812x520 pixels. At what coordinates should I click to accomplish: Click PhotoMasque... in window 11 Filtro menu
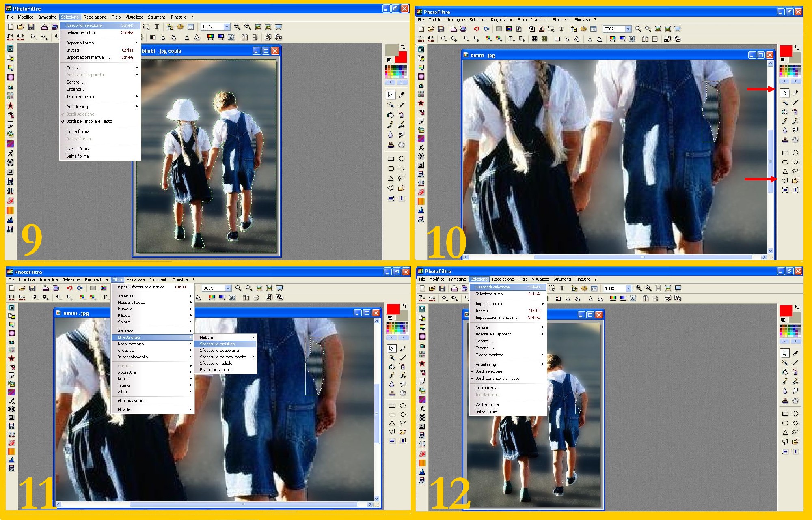point(133,400)
